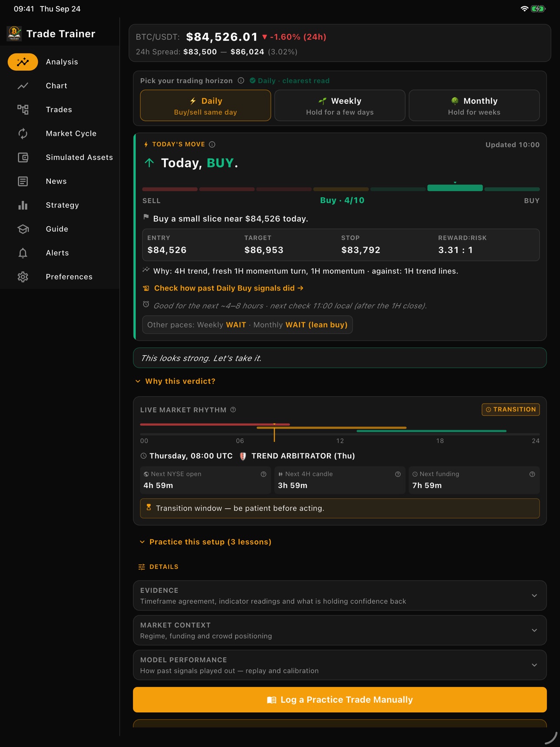Tap the Other paces Weekly Monthly chip
This screenshot has width=560, height=747.
[x=247, y=325]
